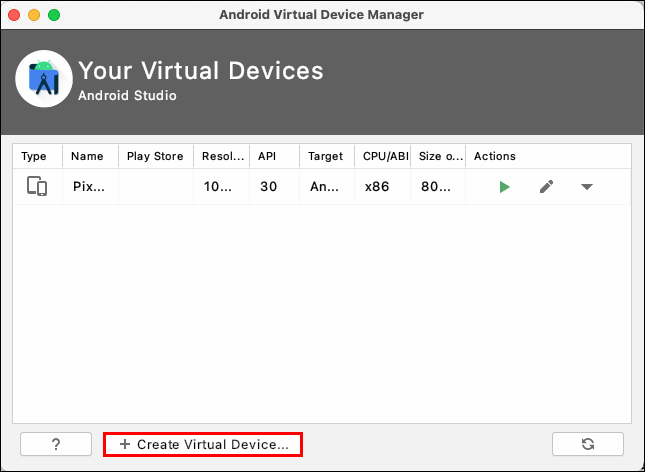Select the phone/tablet device type icon
Viewport: 645px width, 472px height.
pos(37,186)
